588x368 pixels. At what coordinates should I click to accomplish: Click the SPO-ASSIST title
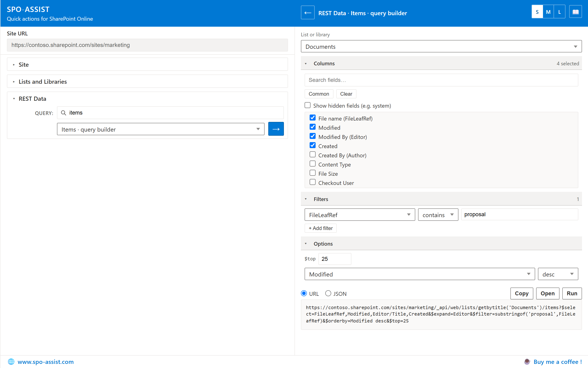pos(28,9)
